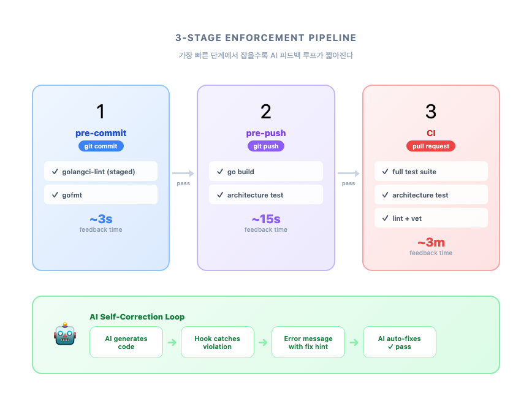Select the full test suite check item
Viewport: 532px width, 406px height.
point(431,172)
